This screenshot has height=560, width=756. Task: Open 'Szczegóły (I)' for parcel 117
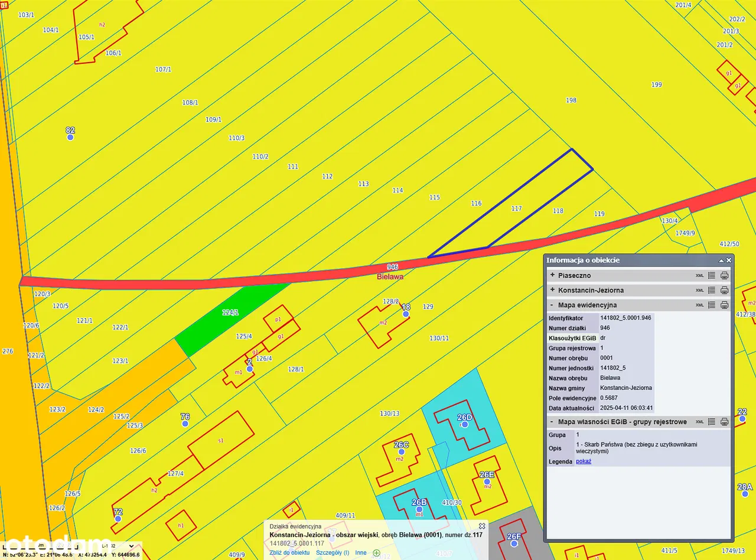tap(332, 553)
